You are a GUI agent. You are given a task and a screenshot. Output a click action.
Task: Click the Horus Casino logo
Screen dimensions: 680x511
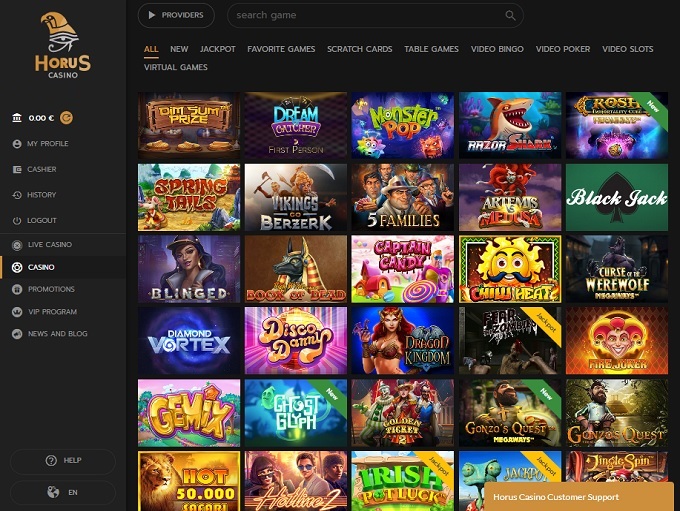65,44
